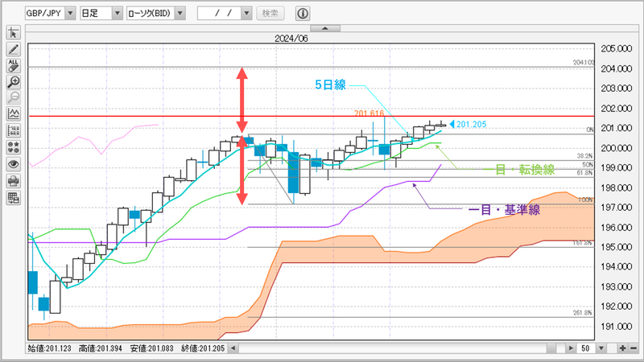Click the current price label 201.205
This screenshot has width=644, height=362.
[x=471, y=125]
